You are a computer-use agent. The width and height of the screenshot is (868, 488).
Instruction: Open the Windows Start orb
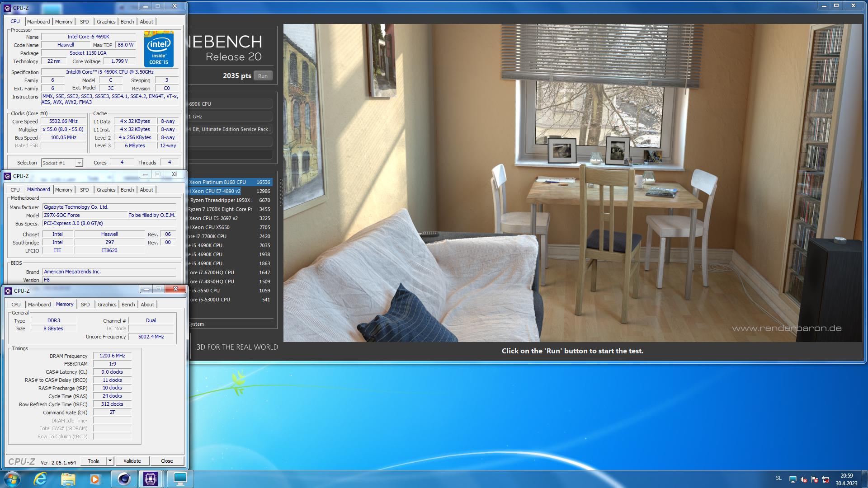click(12, 479)
